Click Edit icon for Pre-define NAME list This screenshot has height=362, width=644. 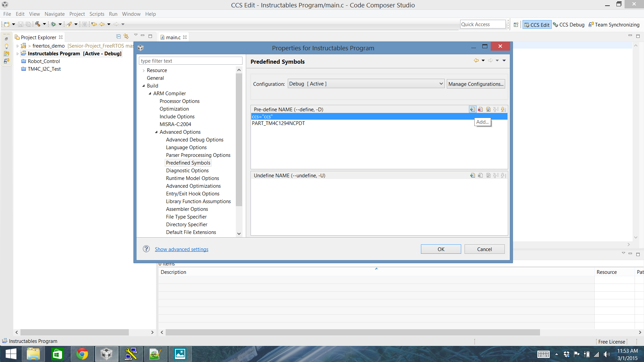tap(488, 109)
